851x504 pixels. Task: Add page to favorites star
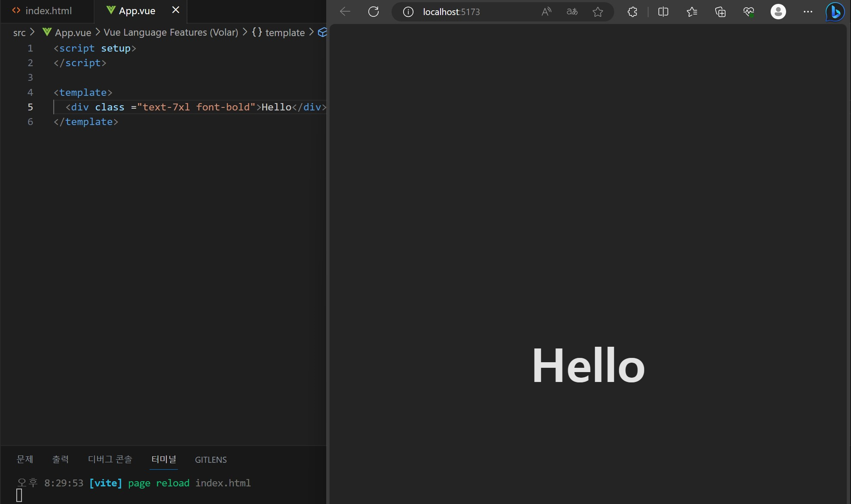point(598,12)
